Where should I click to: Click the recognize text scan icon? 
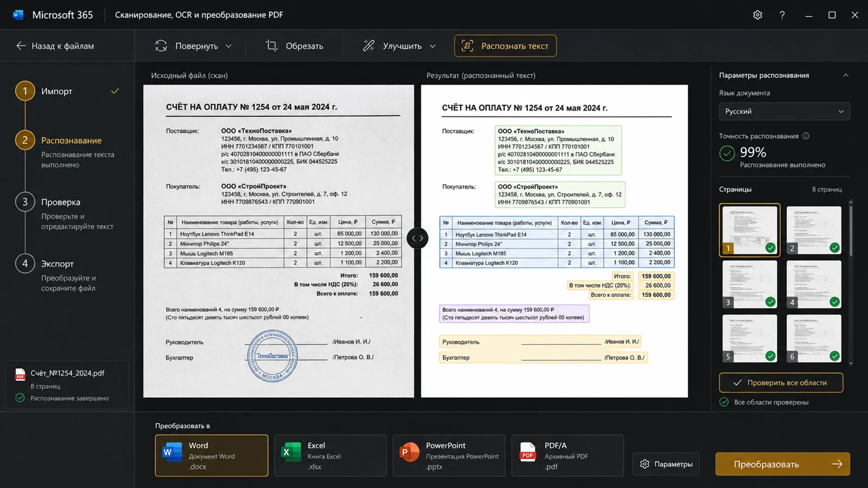[x=467, y=46]
